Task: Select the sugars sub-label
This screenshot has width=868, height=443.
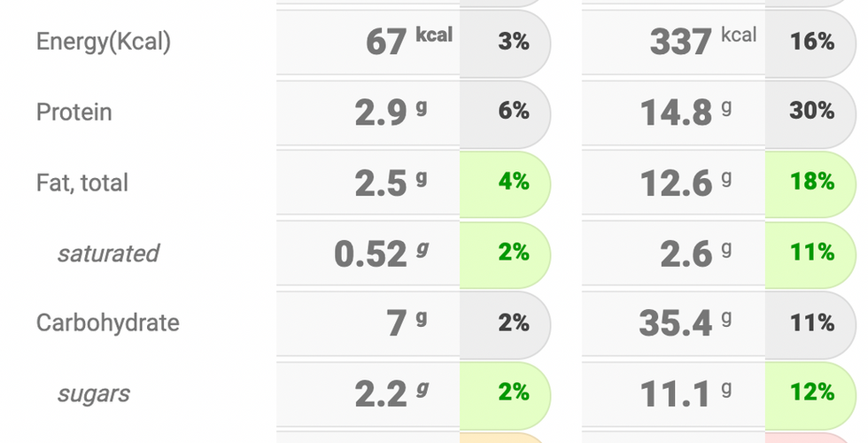Action: point(94,393)
